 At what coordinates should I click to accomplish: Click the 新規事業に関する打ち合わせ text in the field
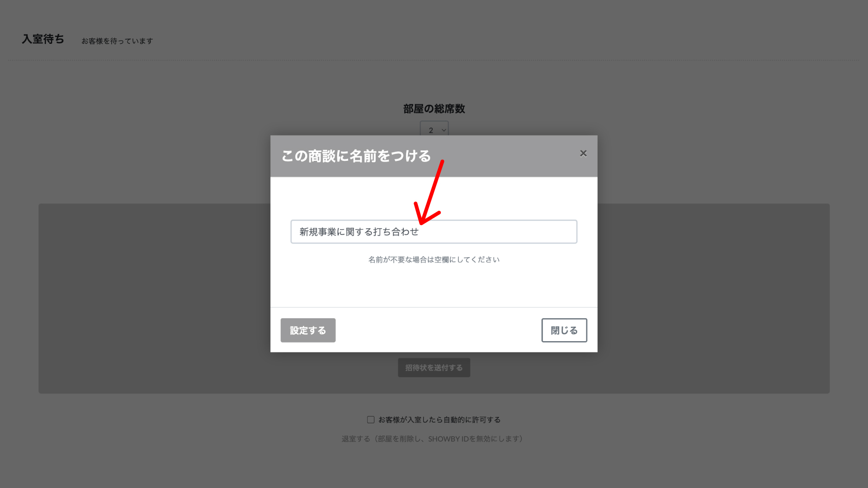pyautogui.click(x=359, y=232)
